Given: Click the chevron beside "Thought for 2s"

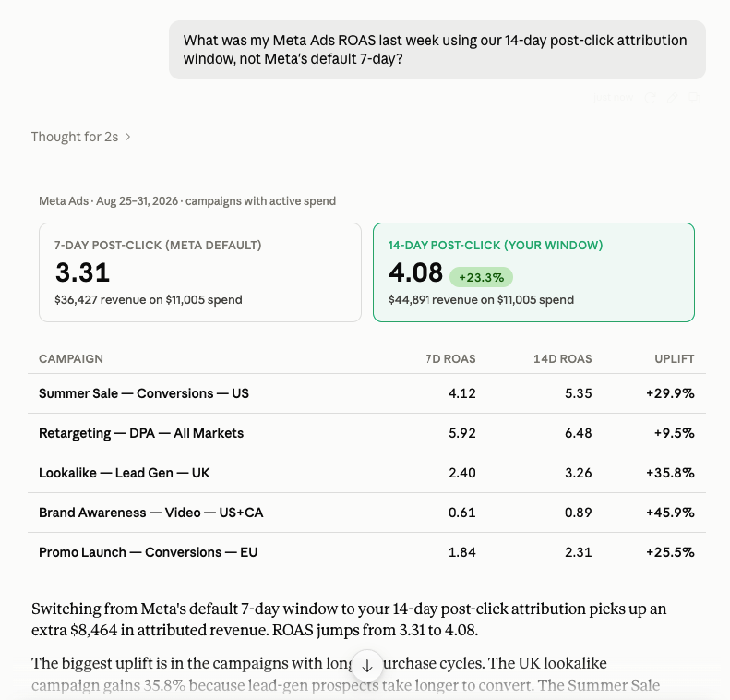Looking at the screenshot, I should [x=127, y=137].
